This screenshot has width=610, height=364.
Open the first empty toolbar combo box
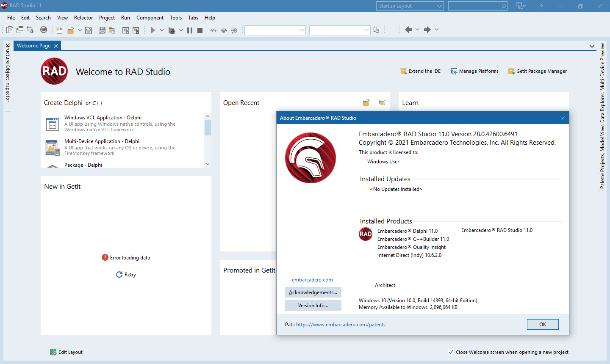coord(275,30)
